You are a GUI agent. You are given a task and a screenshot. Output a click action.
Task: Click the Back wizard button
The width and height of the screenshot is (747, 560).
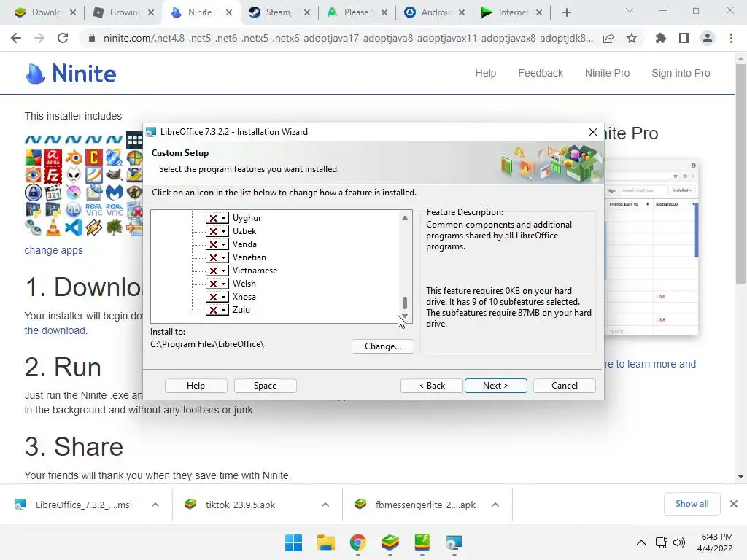[x=432, y=386]
